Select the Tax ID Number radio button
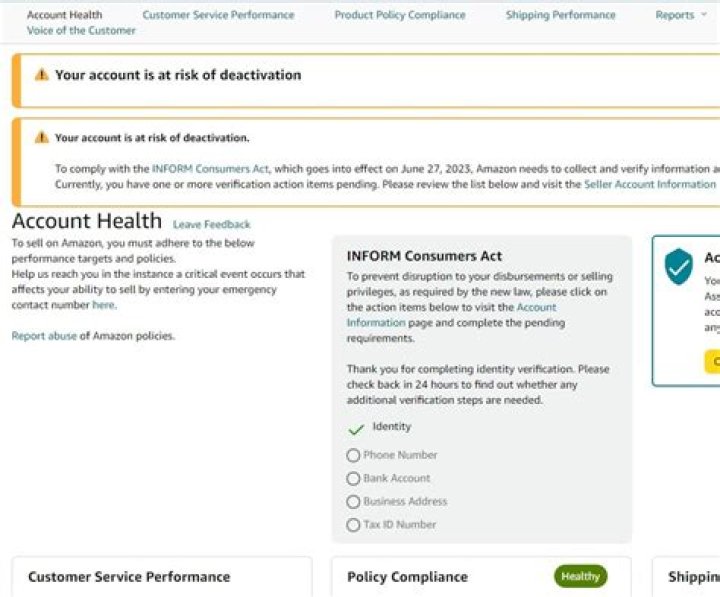The image size is (720, 597). tap(353, 525)
